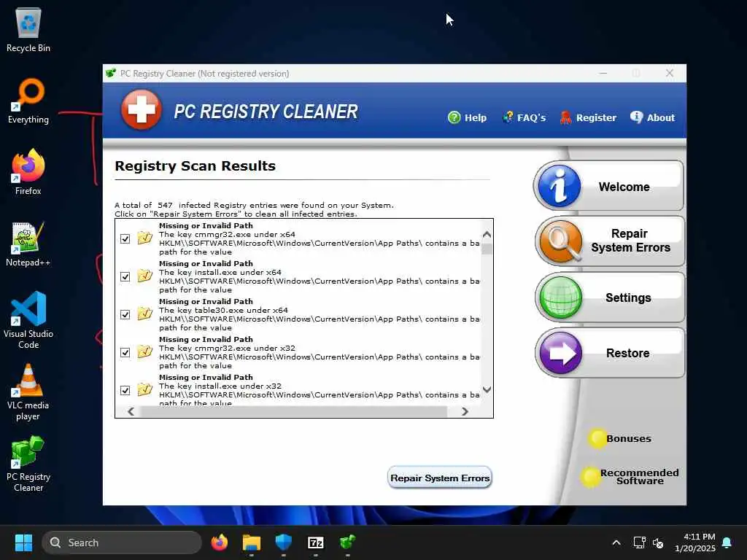747x560 pixels.
Task: Open Register in the header bar
Action: [x=588, y=117]
